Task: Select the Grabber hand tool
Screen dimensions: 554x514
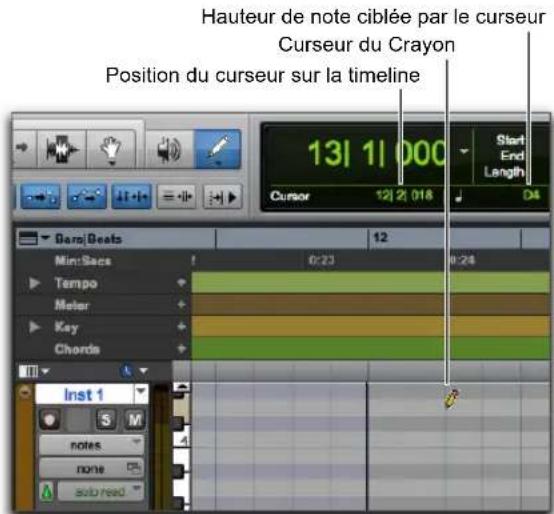Action: pyautogui.click(x=111, y=149)
